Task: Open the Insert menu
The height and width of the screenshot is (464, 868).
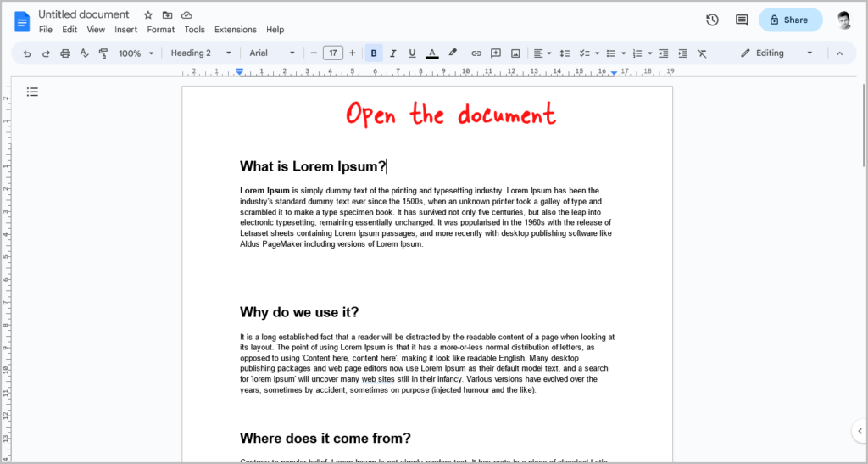Action: point(126,30)
